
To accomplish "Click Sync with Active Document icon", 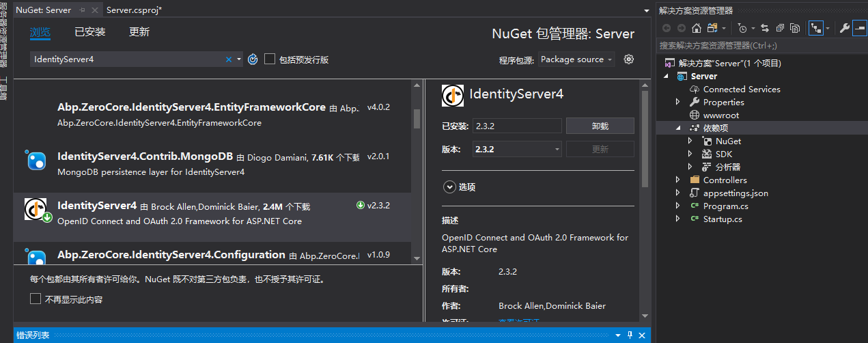I will (764, 28).
